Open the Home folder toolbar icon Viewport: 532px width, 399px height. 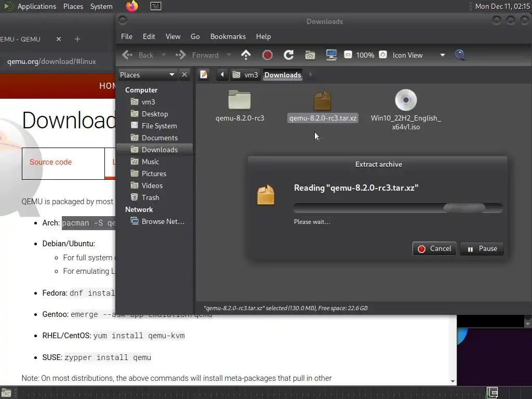(310, 55)
